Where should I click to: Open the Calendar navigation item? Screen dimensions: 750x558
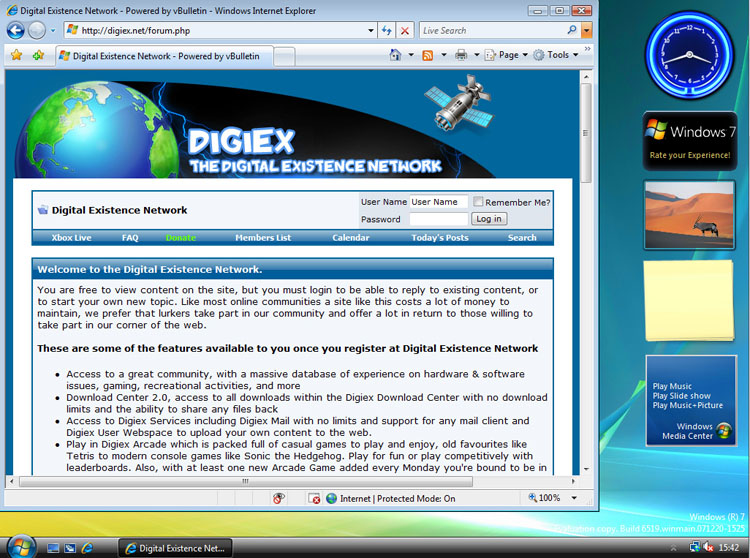351,238
